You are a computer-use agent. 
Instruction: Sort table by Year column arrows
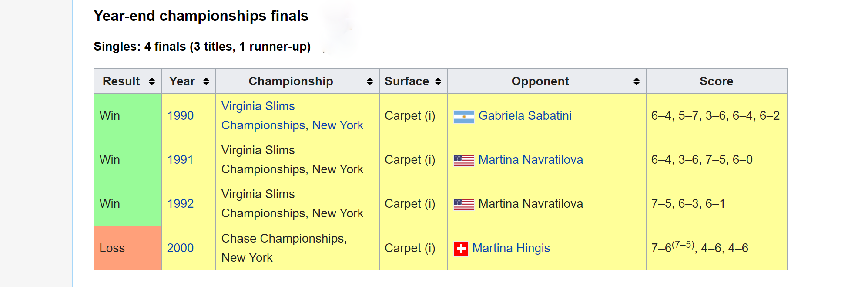coord(206,81)
